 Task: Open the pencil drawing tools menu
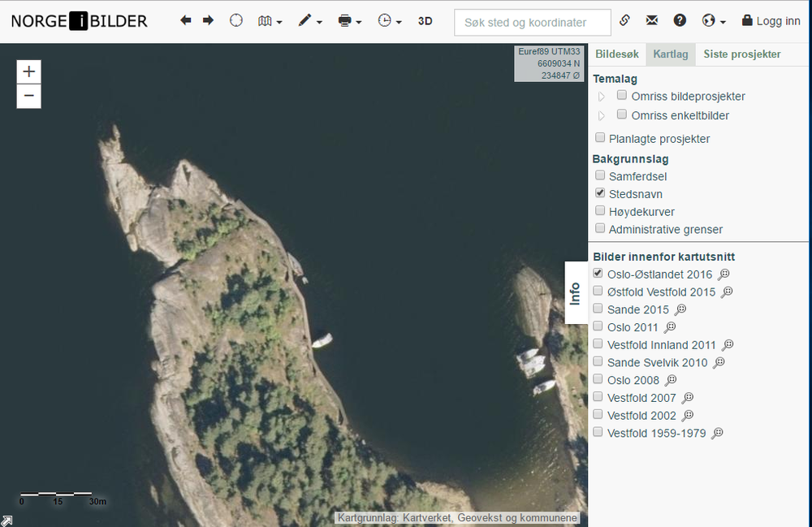(x=309, y=21)
